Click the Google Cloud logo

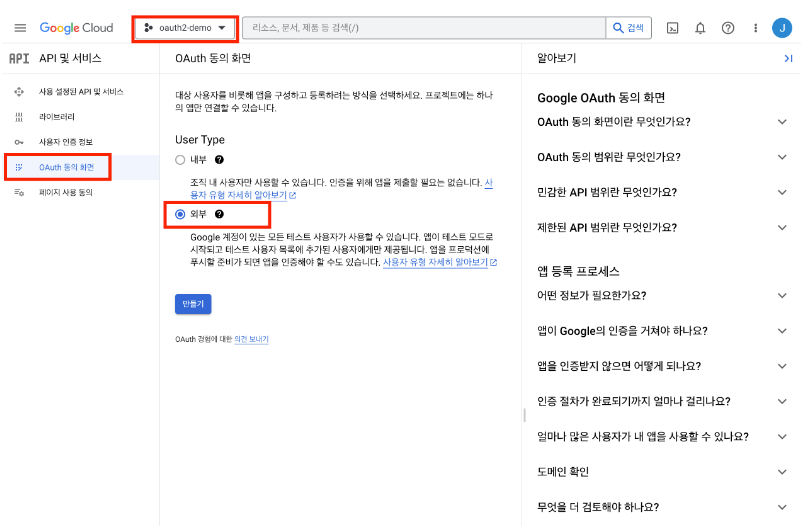tap(77, 28)
